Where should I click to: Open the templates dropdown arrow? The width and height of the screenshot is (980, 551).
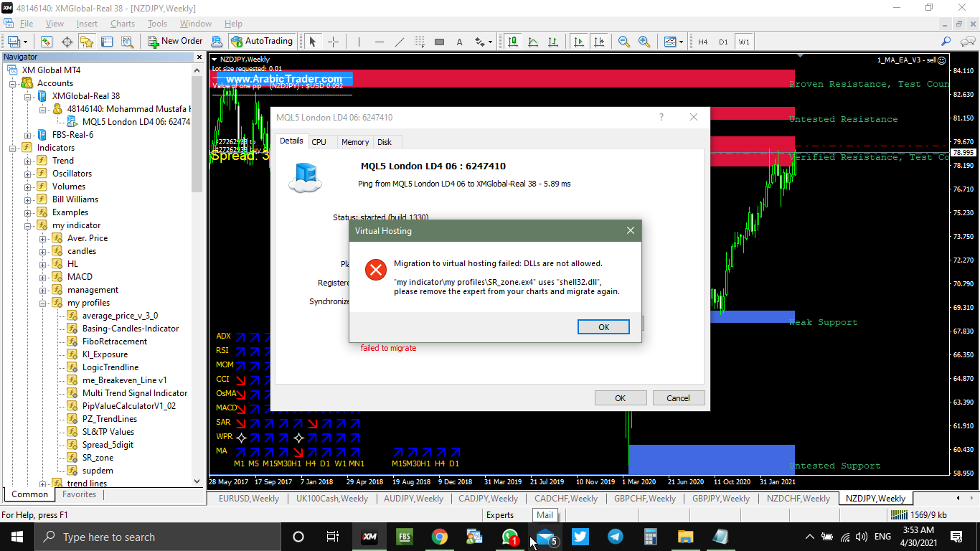click(682, 42)
